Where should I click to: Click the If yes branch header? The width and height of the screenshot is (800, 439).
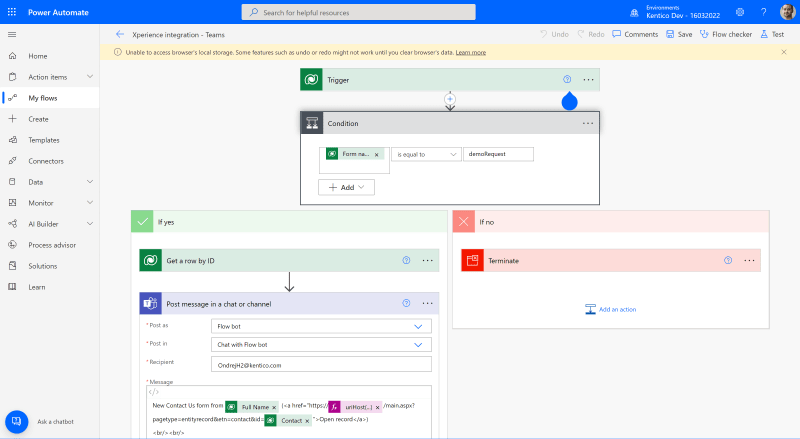[289, 222]
